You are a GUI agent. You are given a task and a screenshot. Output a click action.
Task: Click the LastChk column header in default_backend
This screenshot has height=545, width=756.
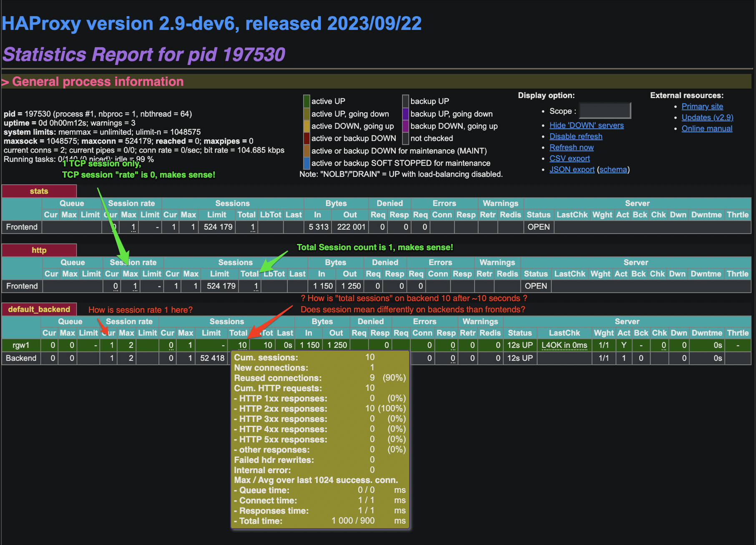click(x=564, y=333)
